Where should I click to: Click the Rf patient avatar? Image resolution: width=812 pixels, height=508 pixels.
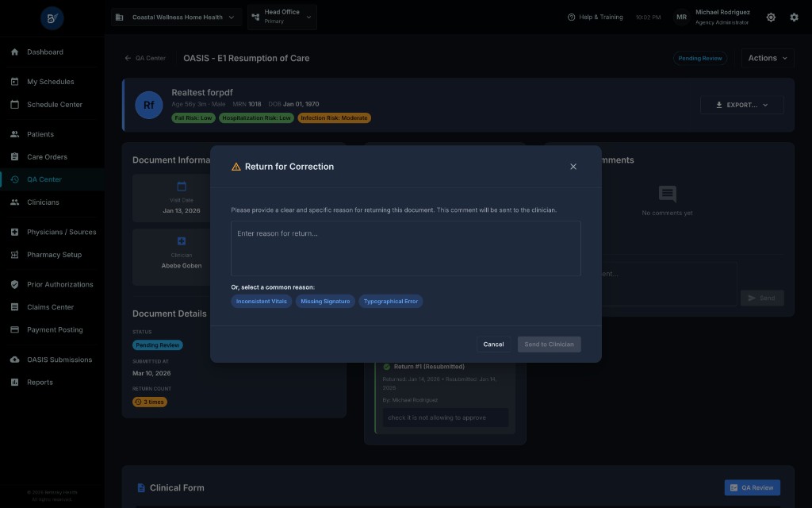(148, 105)
